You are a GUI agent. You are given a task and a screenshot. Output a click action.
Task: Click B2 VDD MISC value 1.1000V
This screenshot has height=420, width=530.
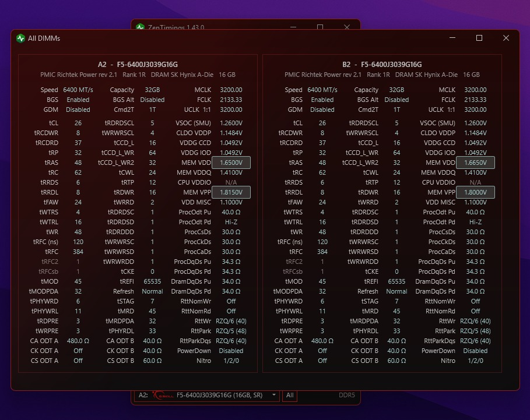point(475,202)
